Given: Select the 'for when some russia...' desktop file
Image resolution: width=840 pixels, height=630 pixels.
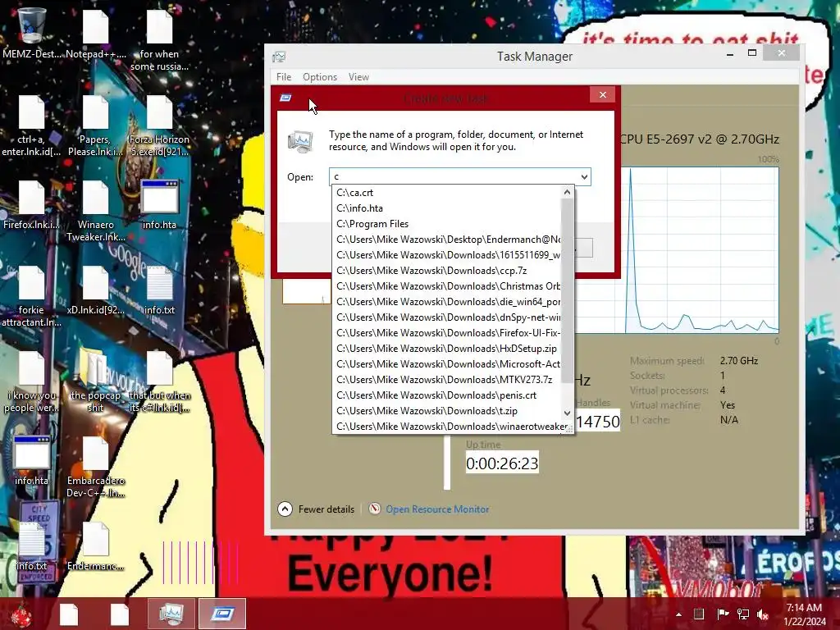Looking at the screenshot, I should click(159, 39).
